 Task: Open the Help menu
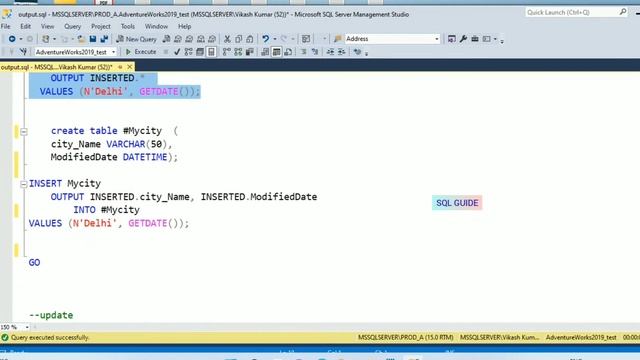pyautogui.click(x=184, y=27)
